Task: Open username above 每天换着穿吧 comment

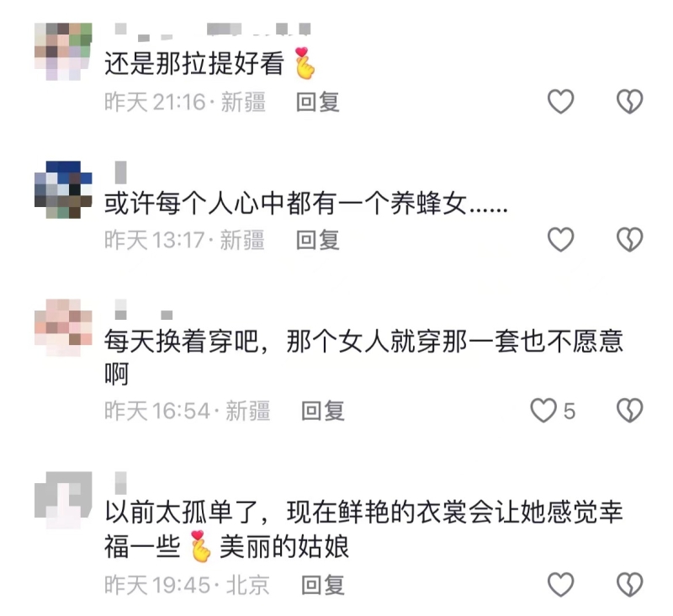Action: (144, 310)
